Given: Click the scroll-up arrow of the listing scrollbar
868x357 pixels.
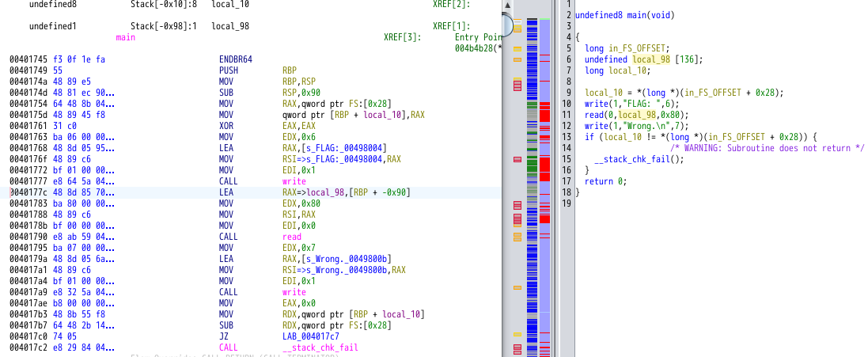Looking at the screenshot, I should point(507,6).
